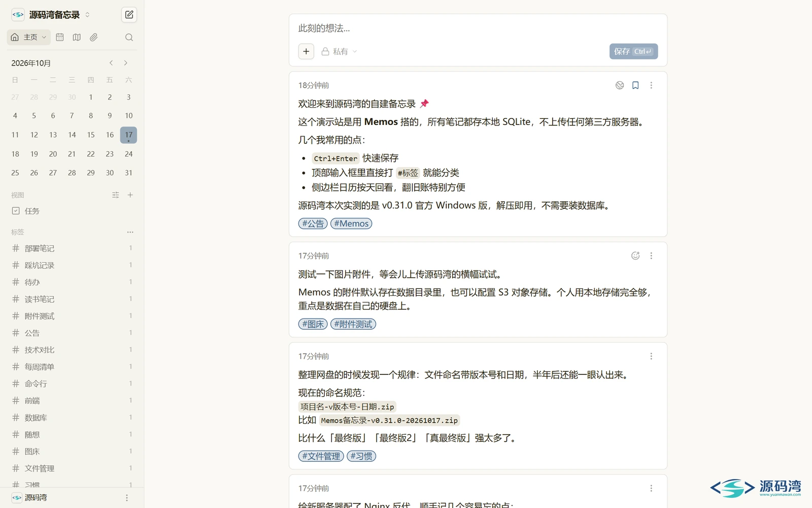Open the calendar view icon in sidebar toolbar
Viewport: 812px width, 508px height.
(x=60, y=37)
